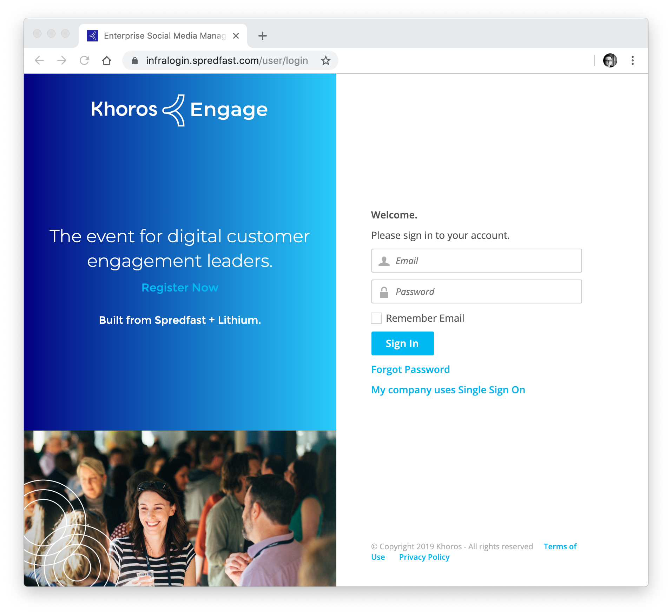Click the browser forward arrow
Image resolution: width=672 pixels, height=616 pixels.
pos(62,60)
